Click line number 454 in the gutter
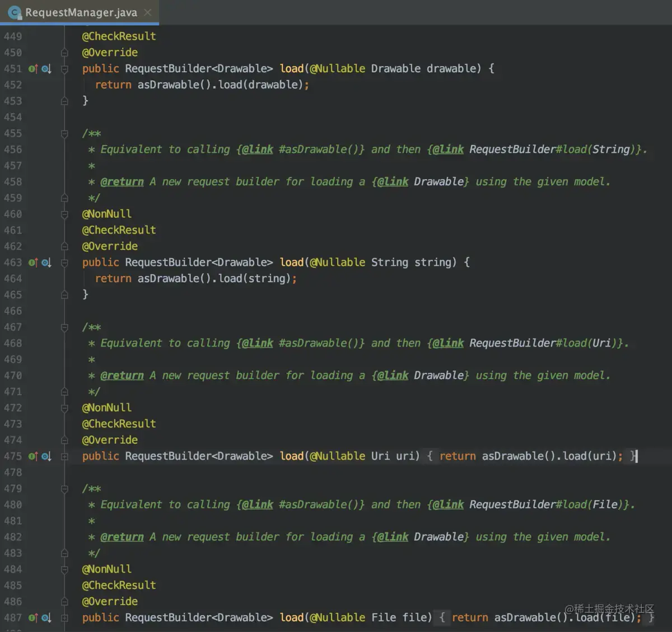 [x=13, y=117]
